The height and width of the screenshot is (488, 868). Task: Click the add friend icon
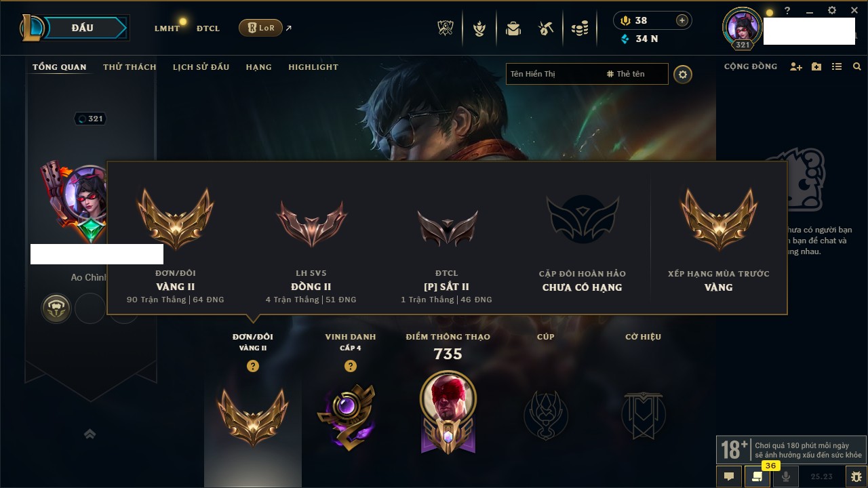click(x=796, y=66)
